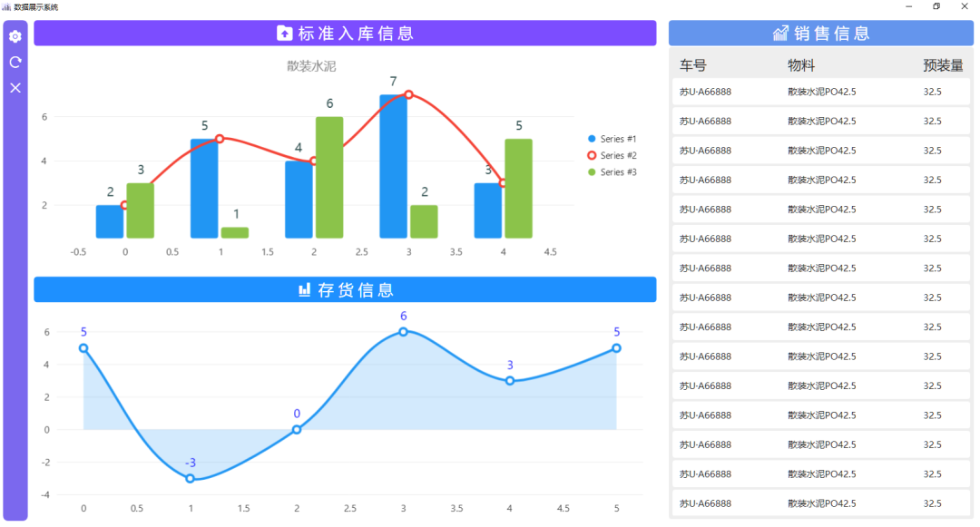
Task: Toggle Series #3 in the chart legend
Action: pos(612,172)
